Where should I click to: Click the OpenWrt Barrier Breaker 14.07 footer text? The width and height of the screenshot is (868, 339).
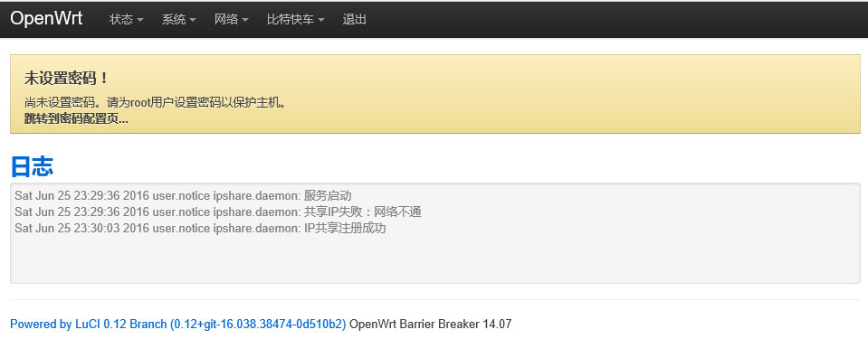tap(431, 324)
